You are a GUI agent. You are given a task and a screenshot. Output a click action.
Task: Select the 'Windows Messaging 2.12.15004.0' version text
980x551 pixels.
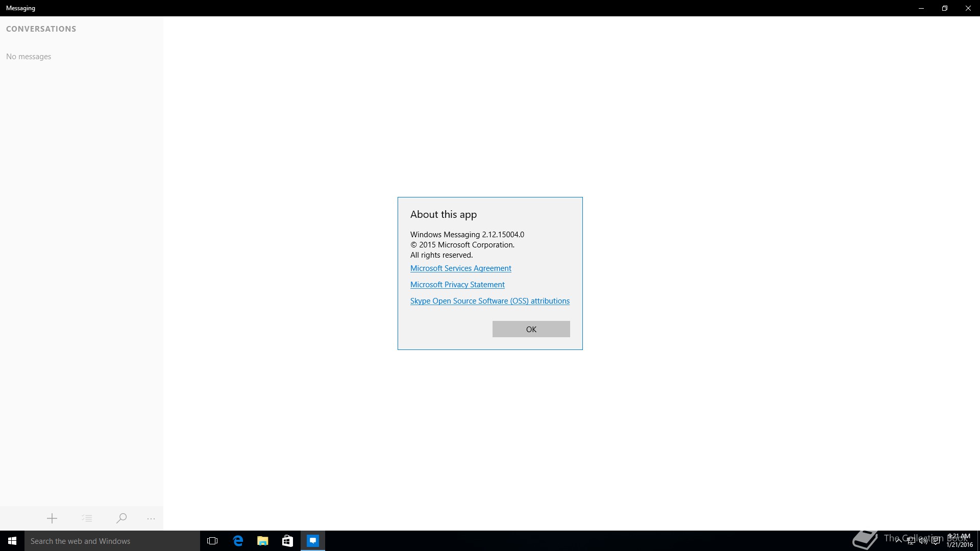(467, 235)
